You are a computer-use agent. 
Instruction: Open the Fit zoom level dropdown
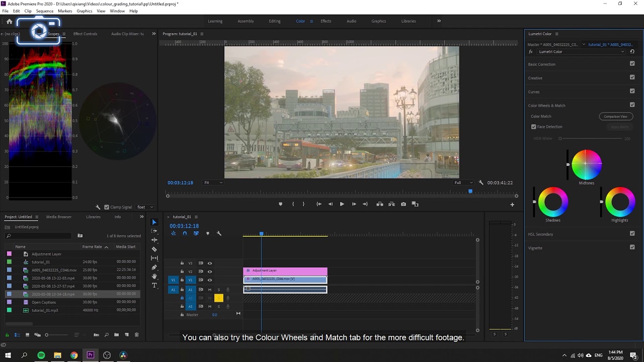pos(213,183)
